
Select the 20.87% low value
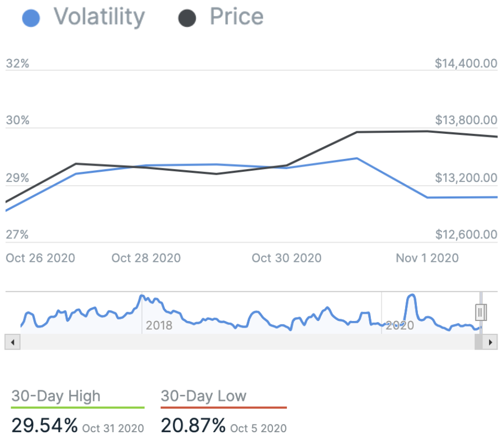coord(193,425)
